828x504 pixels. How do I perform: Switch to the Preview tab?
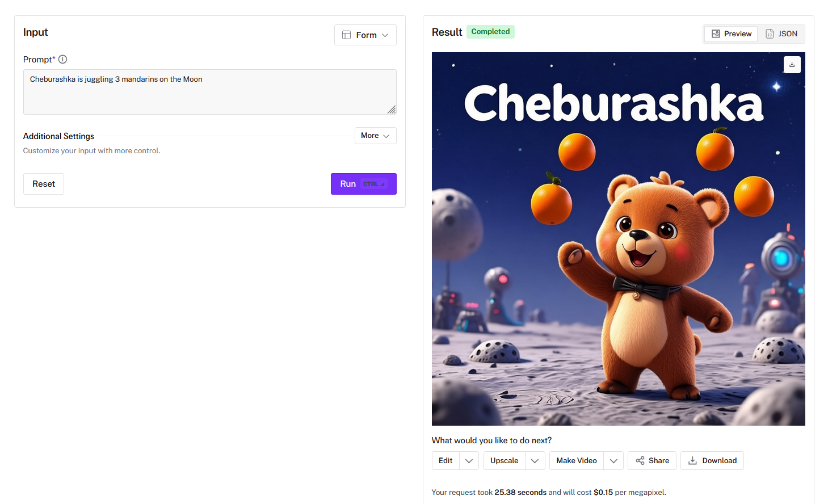pyautogui.click(x=732, y=34)
